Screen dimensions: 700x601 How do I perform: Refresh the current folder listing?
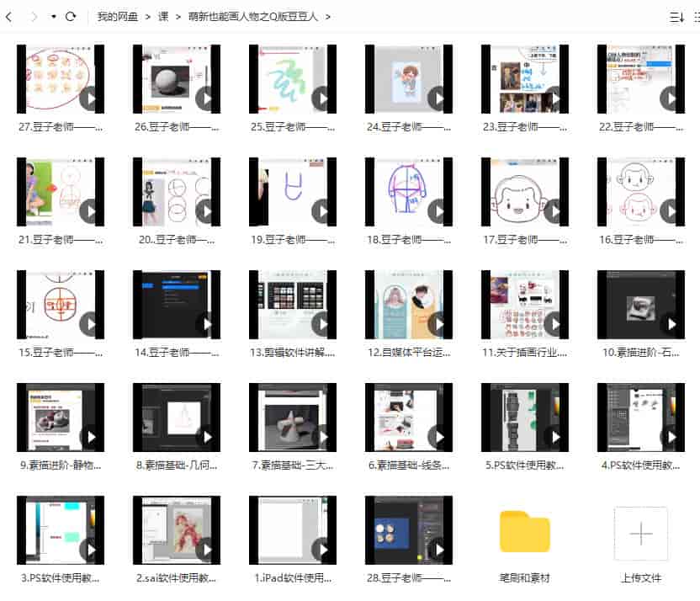coord(71,16)
